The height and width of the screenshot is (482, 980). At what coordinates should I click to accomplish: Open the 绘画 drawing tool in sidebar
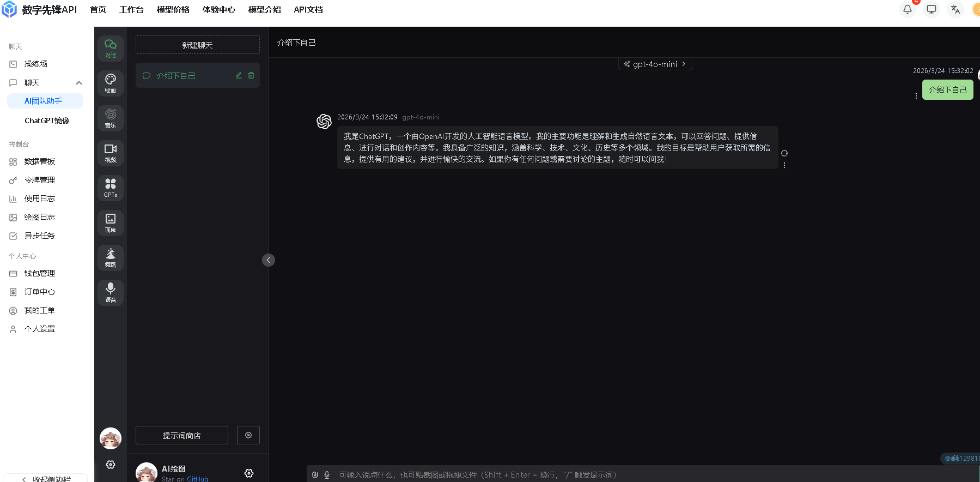(x=111, y=83)
